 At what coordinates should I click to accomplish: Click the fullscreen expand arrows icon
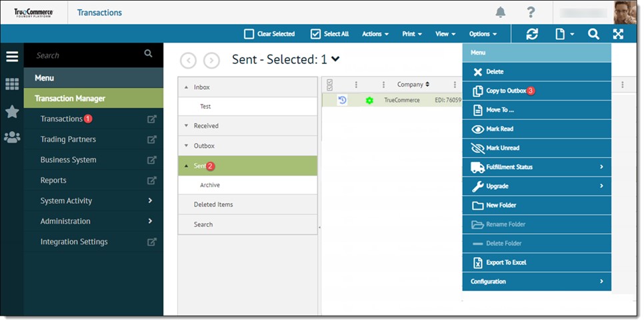618,34
